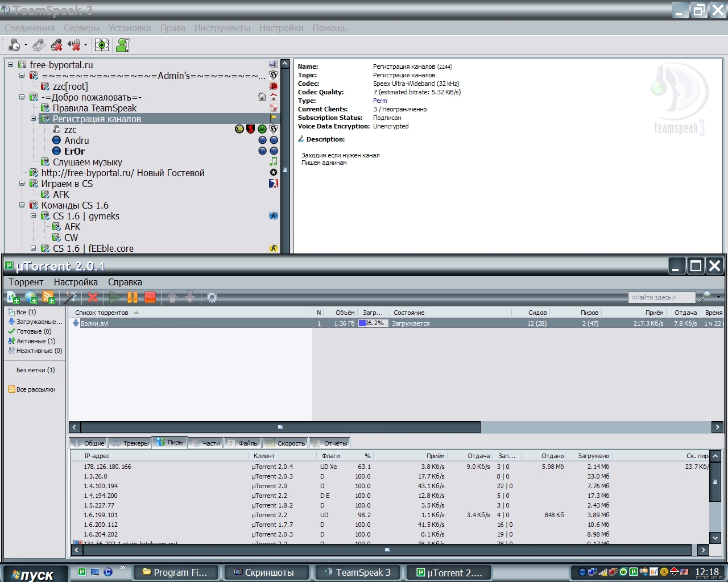Click the music note icon beside Слушаем музыку
728x582 pixels.
click(274, 162)
